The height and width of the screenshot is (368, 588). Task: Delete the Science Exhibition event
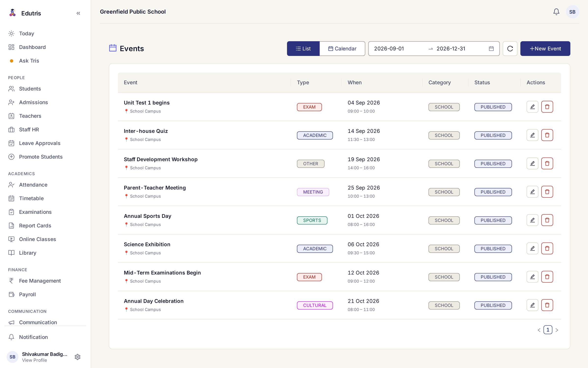click(547, 249)
